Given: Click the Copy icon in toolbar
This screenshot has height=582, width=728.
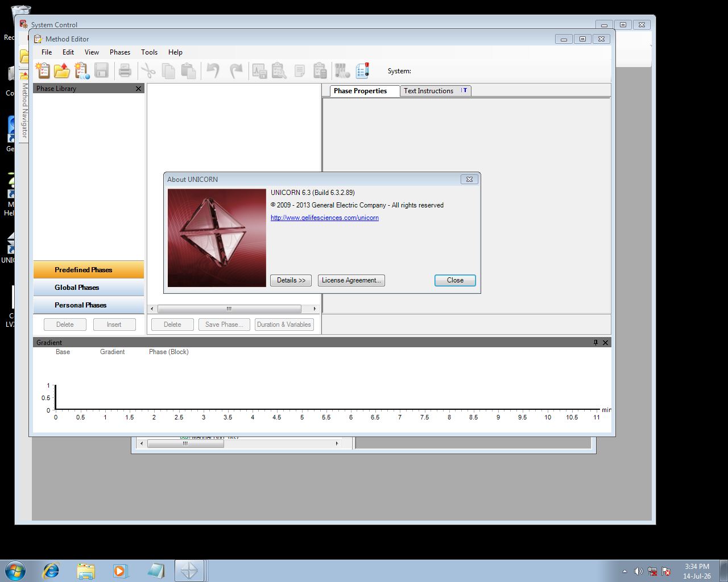Looking at the screenshot, I should coord(168,70).
